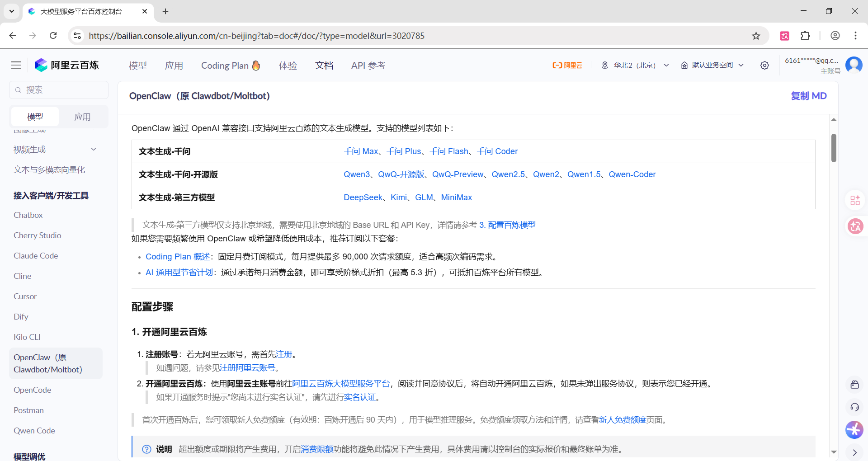
Task: Open settings via the gear icon
Action: point(764,65)
